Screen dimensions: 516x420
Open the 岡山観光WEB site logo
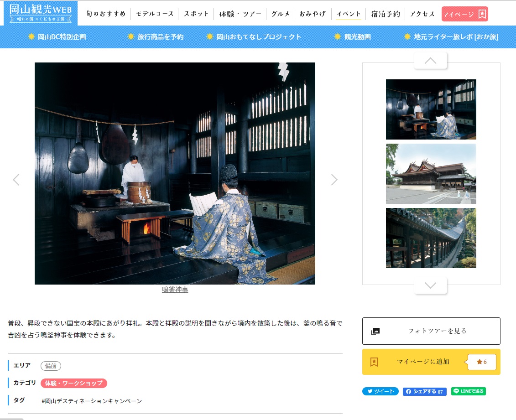(x=41, y=13)
